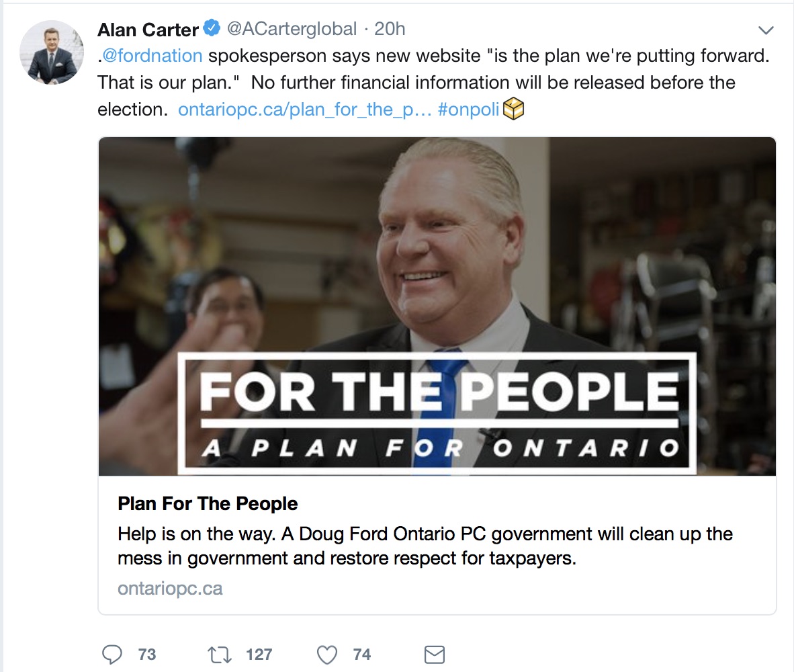Image resolution: width=794 pixels, height=672 pixels.
Task: Send tweet via direct message envelope icon
Action: click(435, 655)
